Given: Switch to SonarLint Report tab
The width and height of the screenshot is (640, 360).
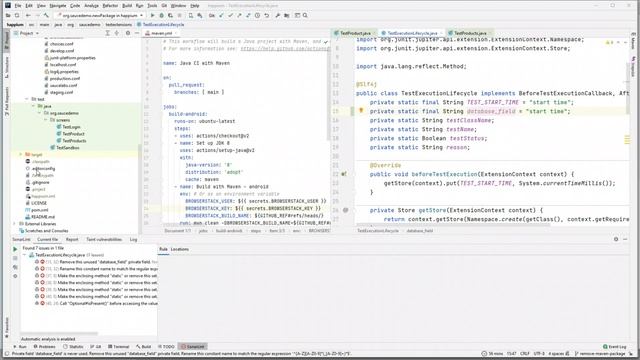Looking at the screenshot, I should tap(72, 240).
